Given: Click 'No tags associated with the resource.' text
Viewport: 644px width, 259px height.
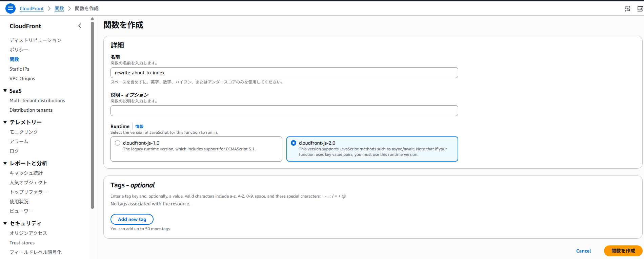Looking at the screenshot, I should (x=150, y=204).
